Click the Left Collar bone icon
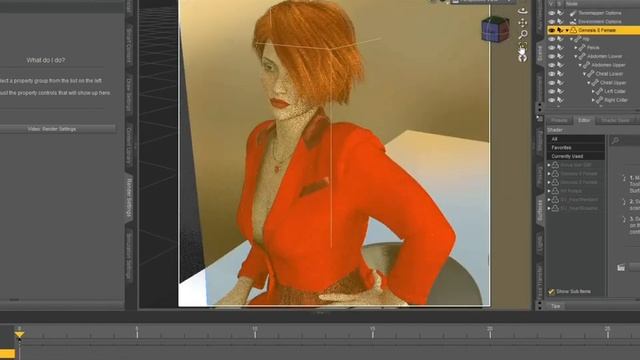 (599, 91)
